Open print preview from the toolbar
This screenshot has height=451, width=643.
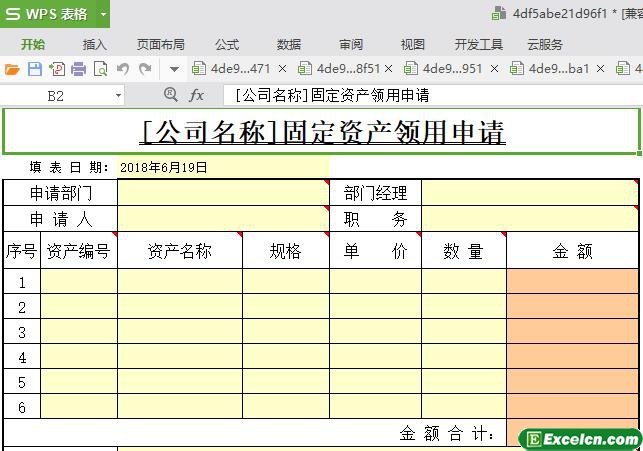click(100, 69)
